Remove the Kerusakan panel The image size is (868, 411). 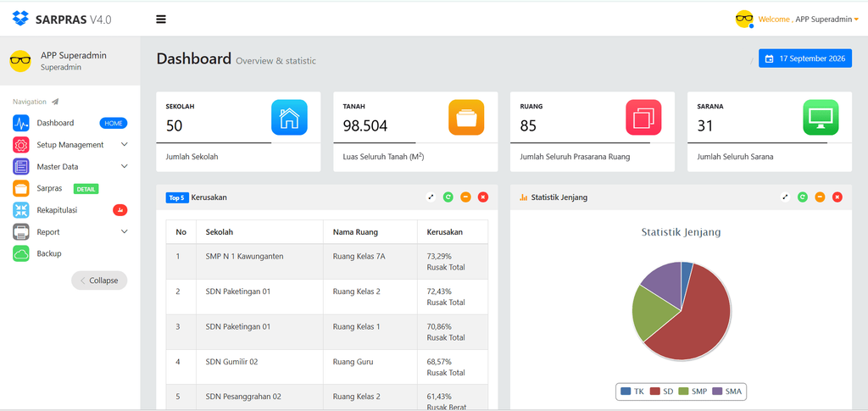[483, 197]
